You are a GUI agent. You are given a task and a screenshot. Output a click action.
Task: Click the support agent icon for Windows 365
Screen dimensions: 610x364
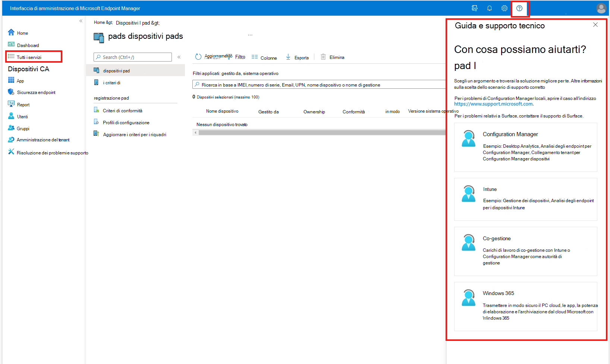[469, 298]
